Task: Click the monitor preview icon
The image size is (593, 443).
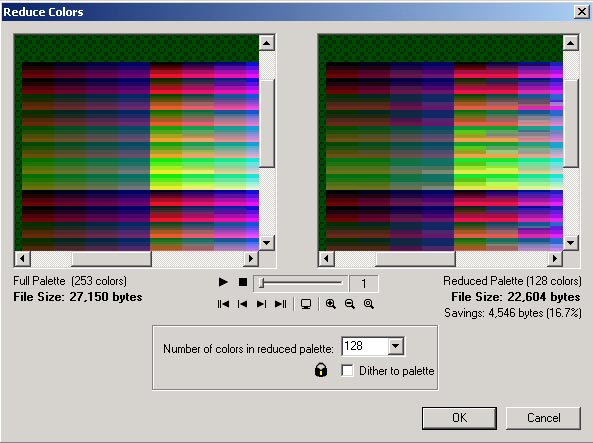Action: (x=306, y=304)
